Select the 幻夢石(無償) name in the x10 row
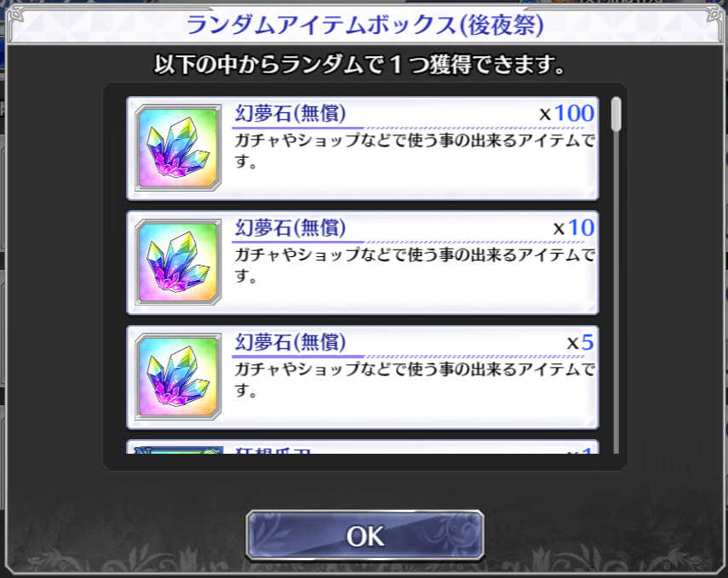The height and width of the screenshot is (578, 728). tap(290, 227)
